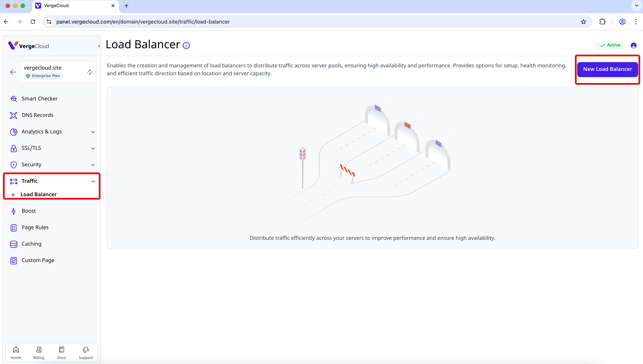
Task: Open the Caching section
Action: pos(31,244)
